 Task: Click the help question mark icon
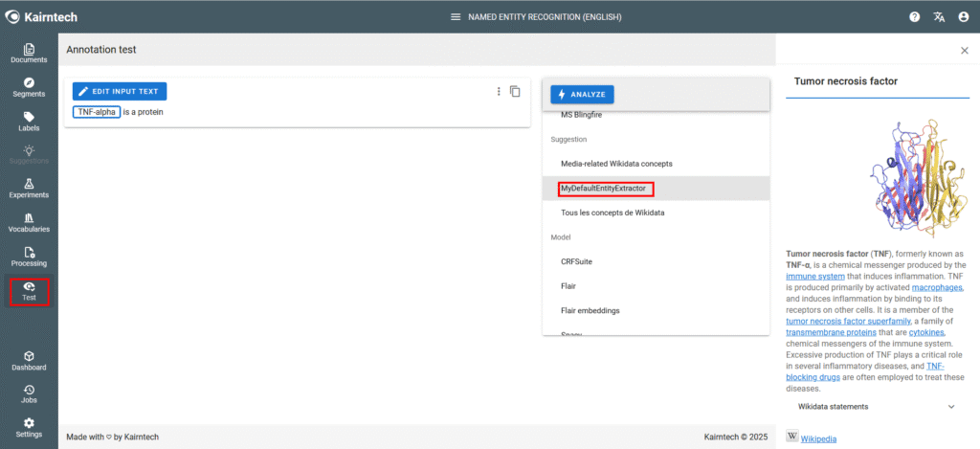click(915, 17)
